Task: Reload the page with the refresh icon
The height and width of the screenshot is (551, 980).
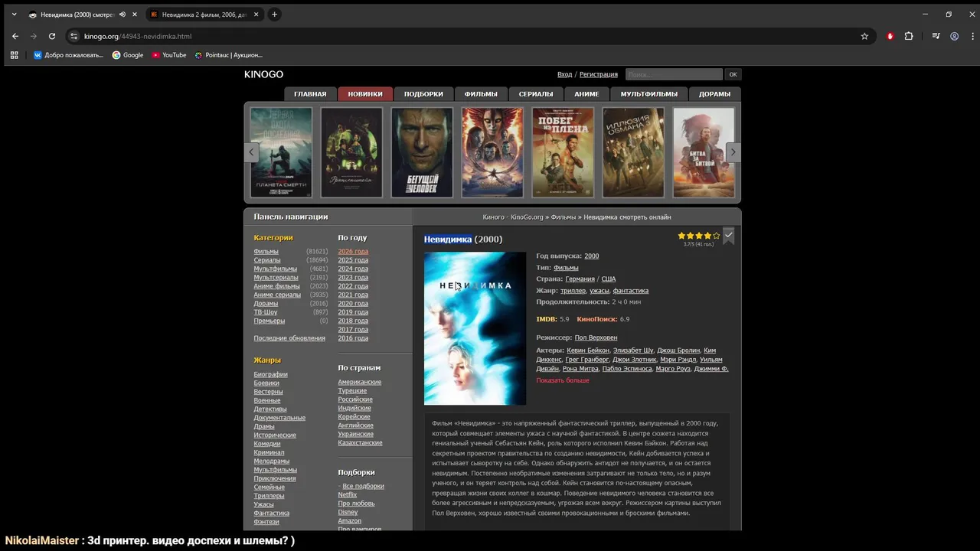Action: (x=52, y=36)
